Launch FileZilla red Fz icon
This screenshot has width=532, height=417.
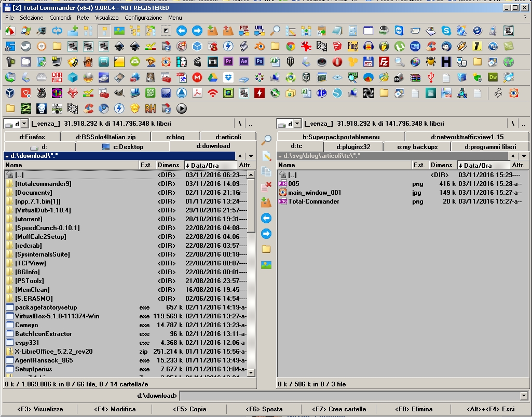384,62
